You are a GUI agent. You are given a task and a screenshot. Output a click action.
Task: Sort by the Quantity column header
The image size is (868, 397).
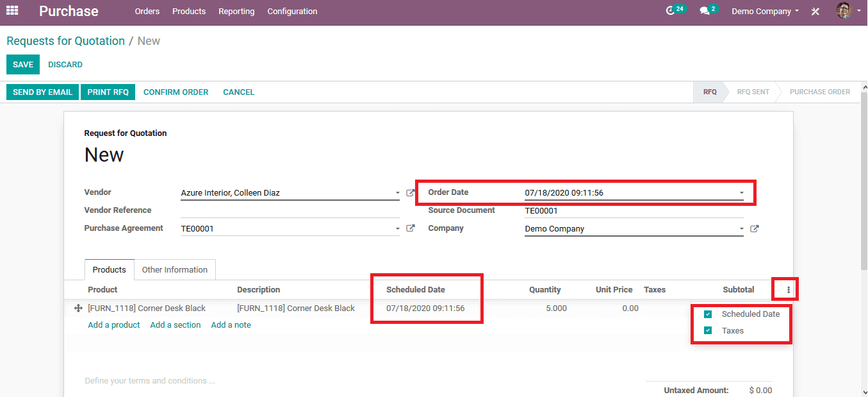click(x=545, y=290)
